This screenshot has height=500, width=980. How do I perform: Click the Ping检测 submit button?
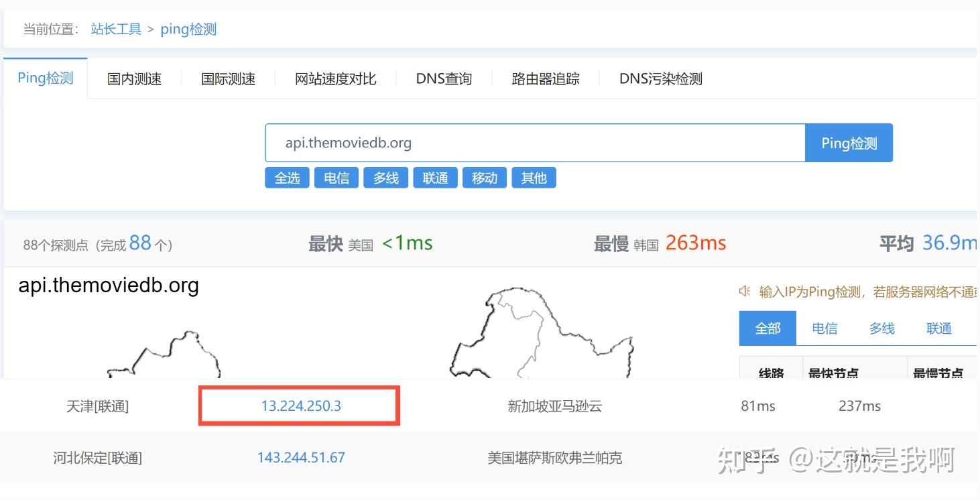click(849, 142)
